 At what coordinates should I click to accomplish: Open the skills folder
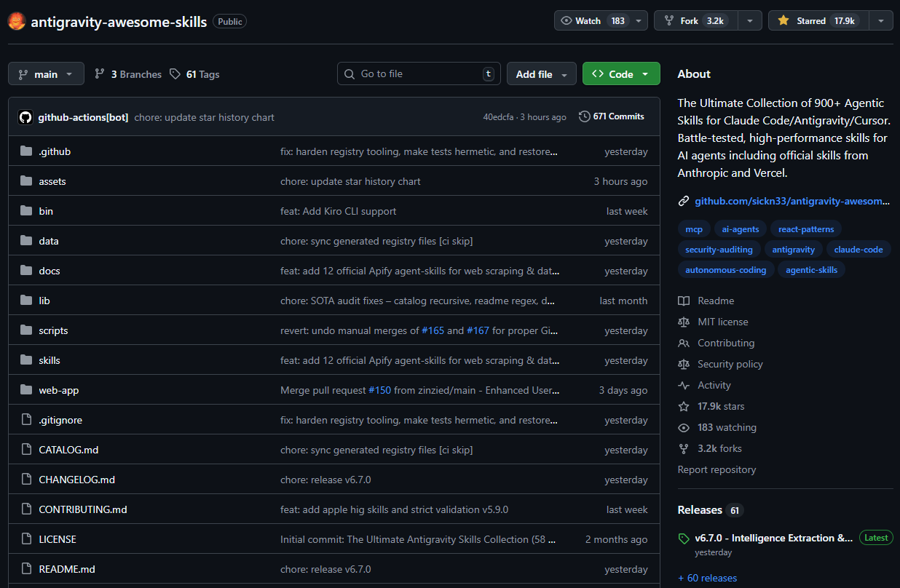[x=50, y=360]
